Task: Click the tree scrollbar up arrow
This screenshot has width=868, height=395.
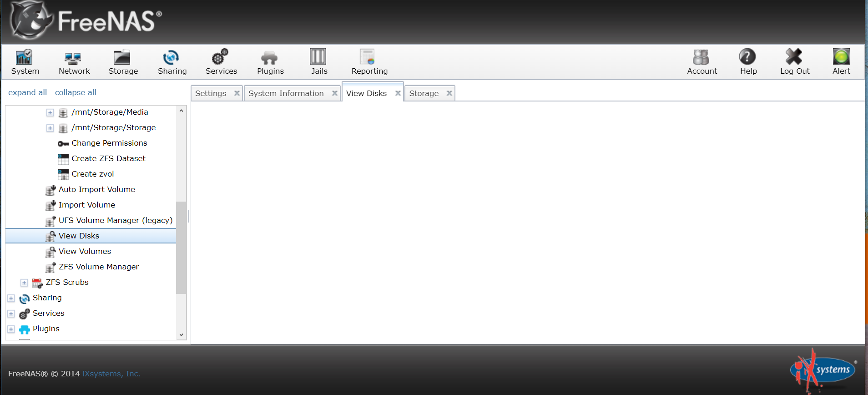Action: 181,111
